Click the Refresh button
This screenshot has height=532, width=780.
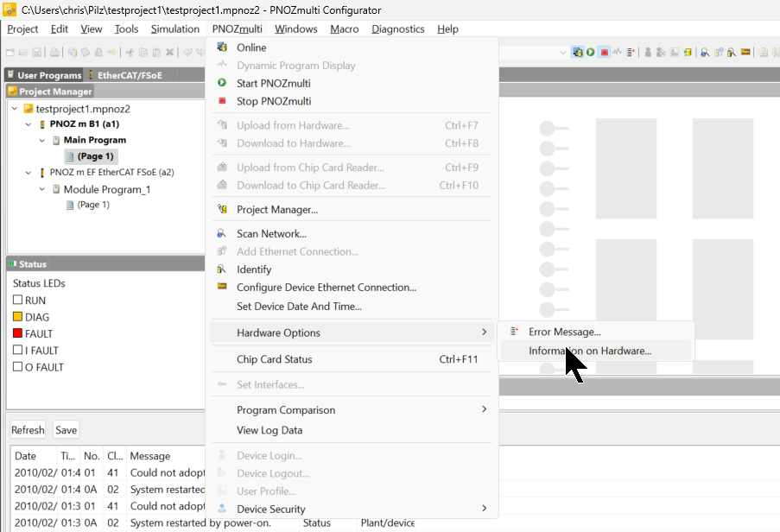(28, 429)
